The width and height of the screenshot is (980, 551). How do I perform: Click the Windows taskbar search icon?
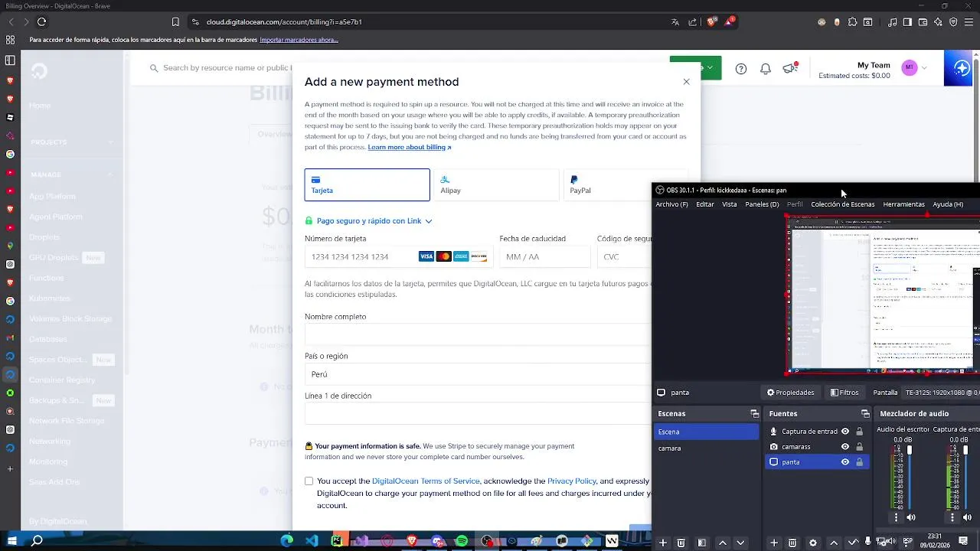click(37, 541)
